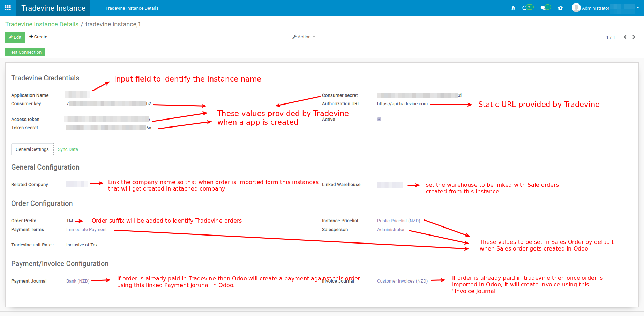The height and width of the screenshot is (316, 644).
Task: Open Tradevine Instance Details menu item
Action: [x=132, y=8]
